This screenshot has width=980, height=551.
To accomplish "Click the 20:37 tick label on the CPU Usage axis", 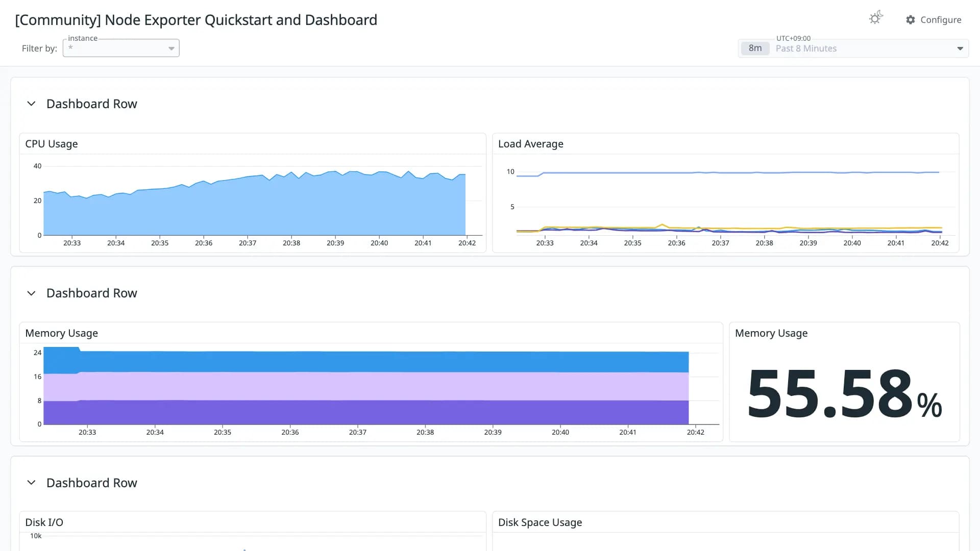I will pos(248,243).
